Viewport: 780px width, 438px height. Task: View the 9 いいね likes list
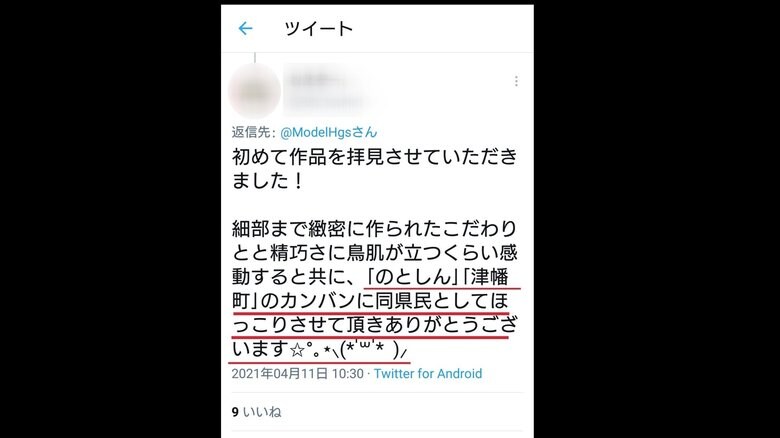tap(256, 412)
